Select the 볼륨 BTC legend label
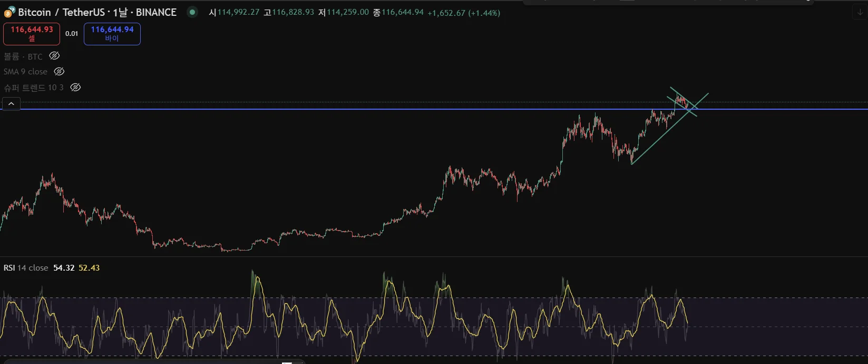868x364 pixels. point(23,56)
